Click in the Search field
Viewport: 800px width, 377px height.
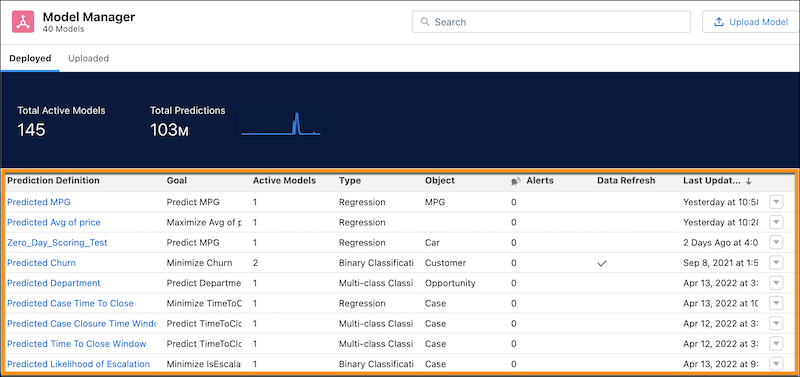[551, 22]
